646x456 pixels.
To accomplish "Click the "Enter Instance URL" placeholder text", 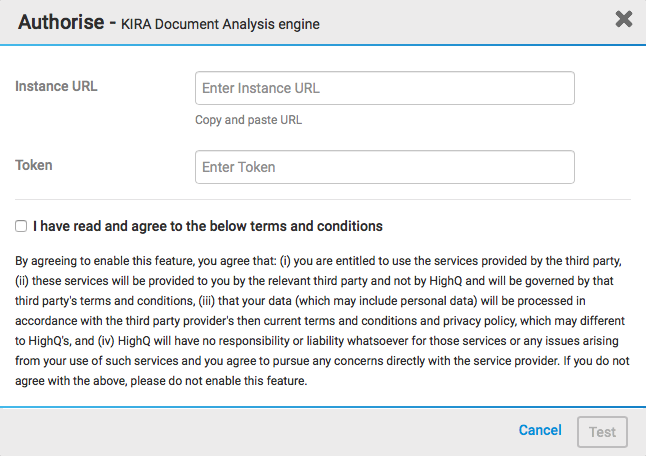I will 261,88.
